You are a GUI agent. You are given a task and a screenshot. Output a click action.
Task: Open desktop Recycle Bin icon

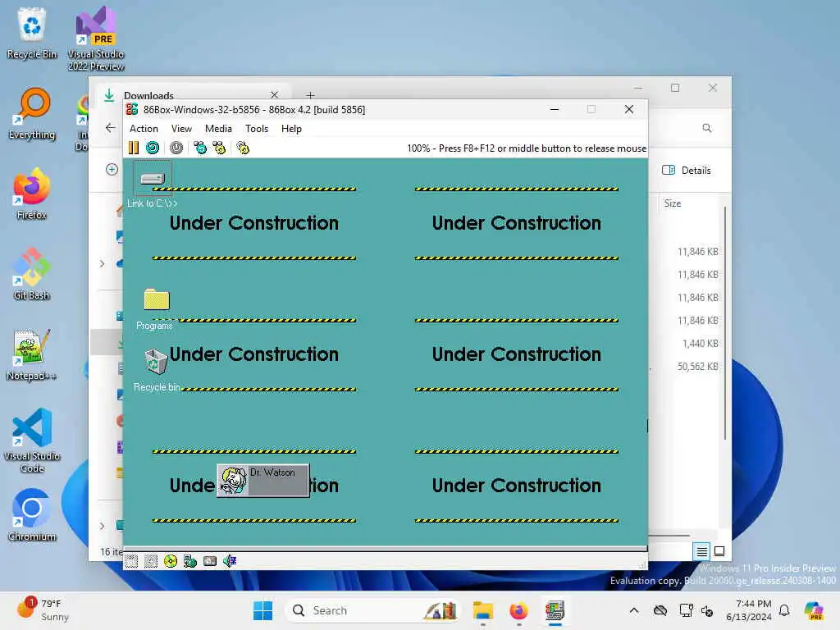[32, 33]
